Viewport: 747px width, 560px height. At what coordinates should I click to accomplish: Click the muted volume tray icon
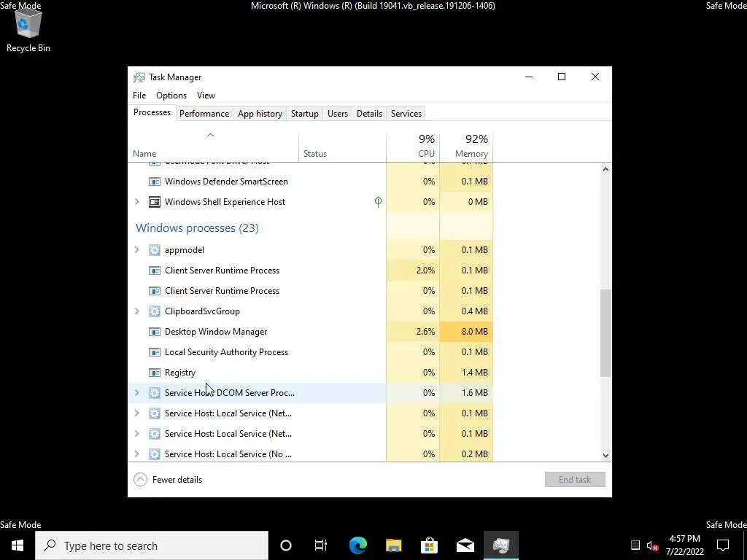tap(653, 545)
